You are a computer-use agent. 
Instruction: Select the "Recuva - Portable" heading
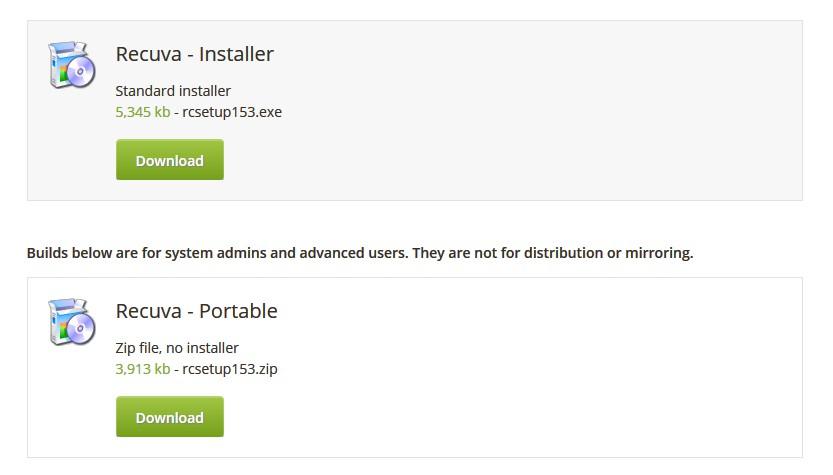click(x=197, y=311)
